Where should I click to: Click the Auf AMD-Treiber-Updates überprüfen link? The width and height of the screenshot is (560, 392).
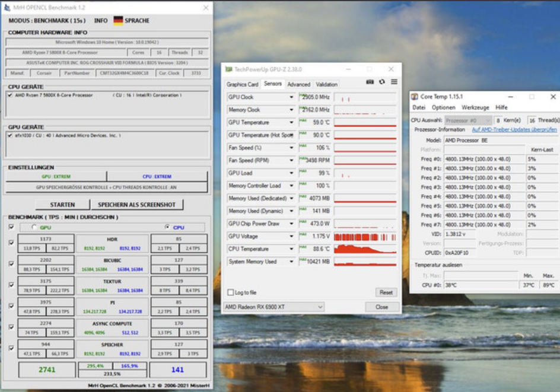[x=514, y=130]
